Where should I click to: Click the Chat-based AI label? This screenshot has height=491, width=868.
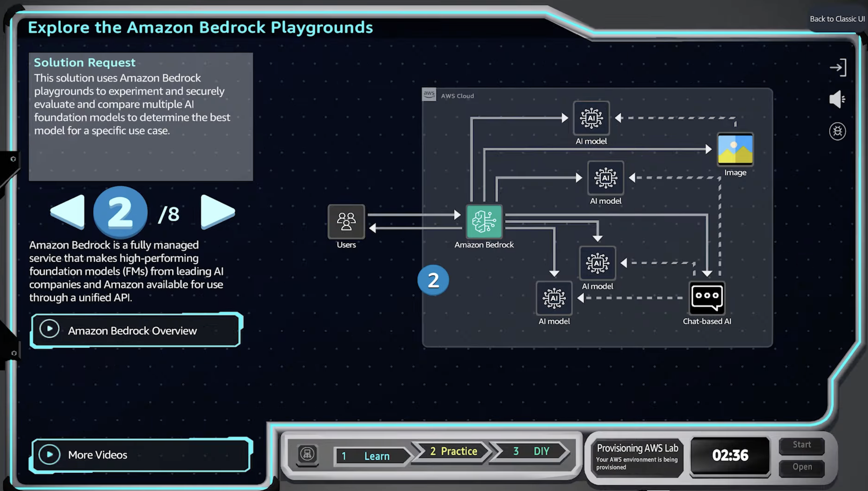point(707,321)
